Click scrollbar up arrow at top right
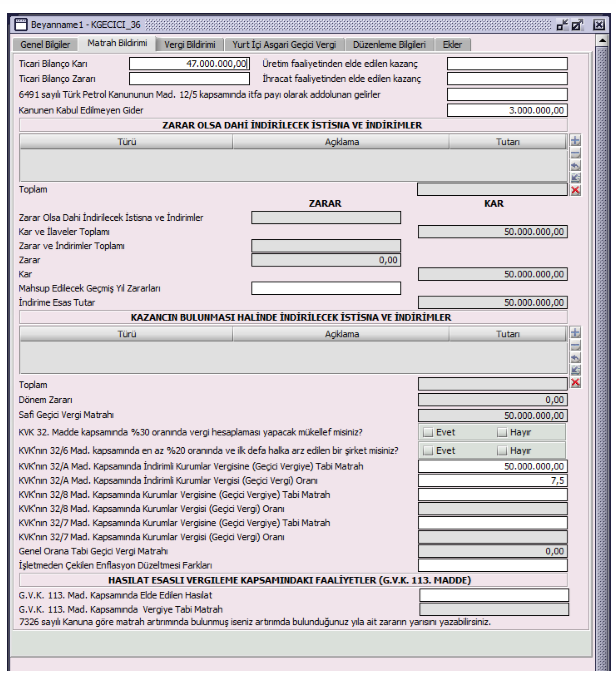 point(602,41)
